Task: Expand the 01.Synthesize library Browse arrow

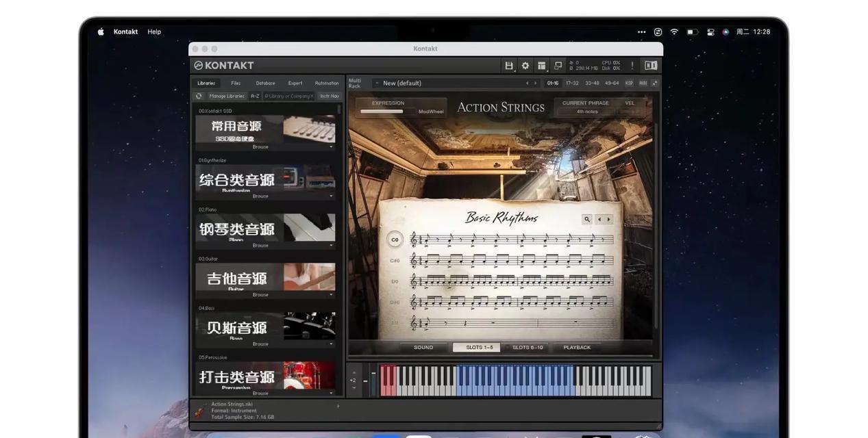Action: point(332,196)
